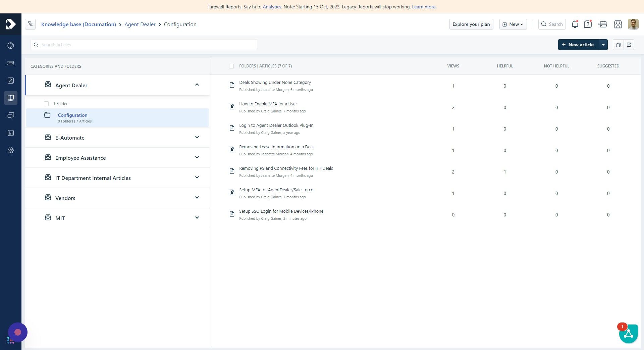Toggle the filter icon near the breadcrumb
The image size is (644, 350).
[x=30, y=24]
